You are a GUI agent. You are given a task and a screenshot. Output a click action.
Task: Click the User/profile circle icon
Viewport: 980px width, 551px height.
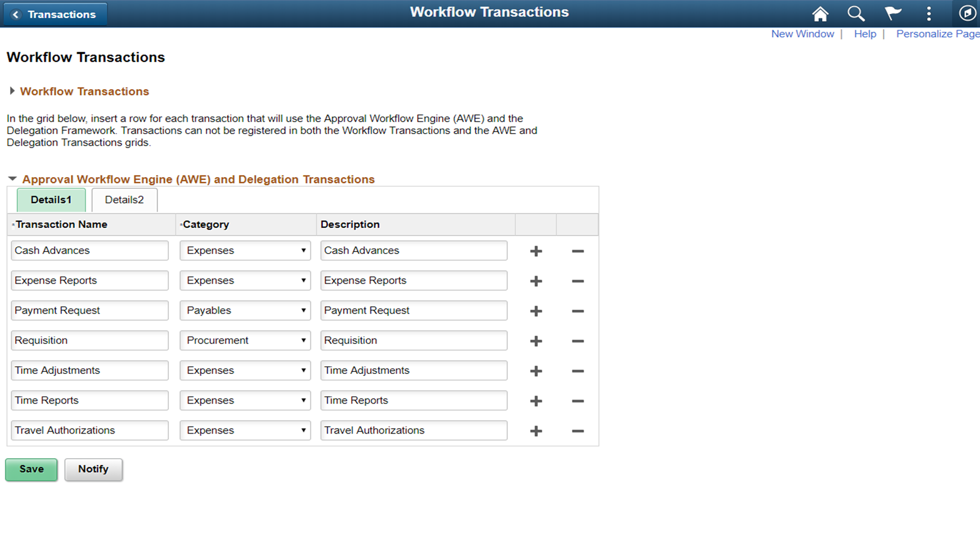point(967,13)
